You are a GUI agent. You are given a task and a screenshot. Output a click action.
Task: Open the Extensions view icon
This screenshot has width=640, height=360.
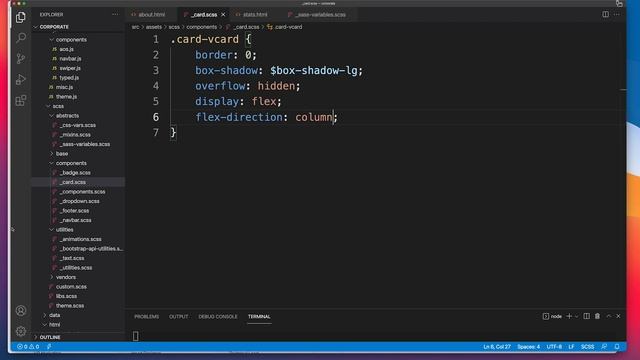click(x=21, y=100)
